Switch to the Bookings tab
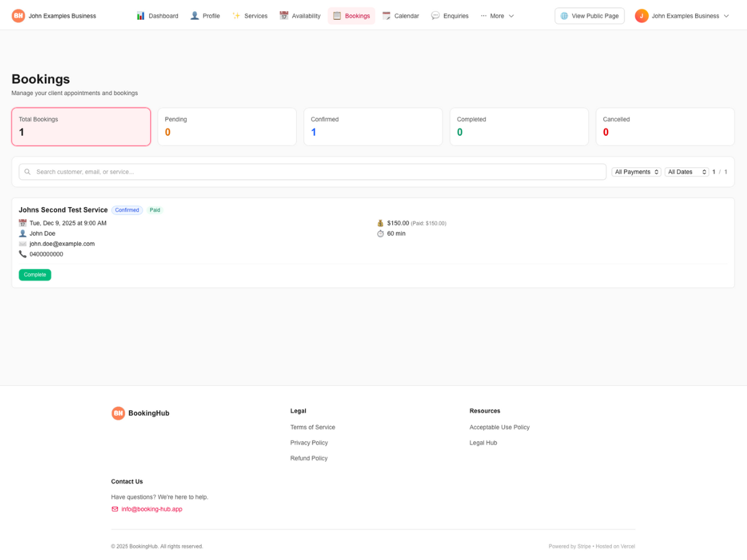 [351, 16]
